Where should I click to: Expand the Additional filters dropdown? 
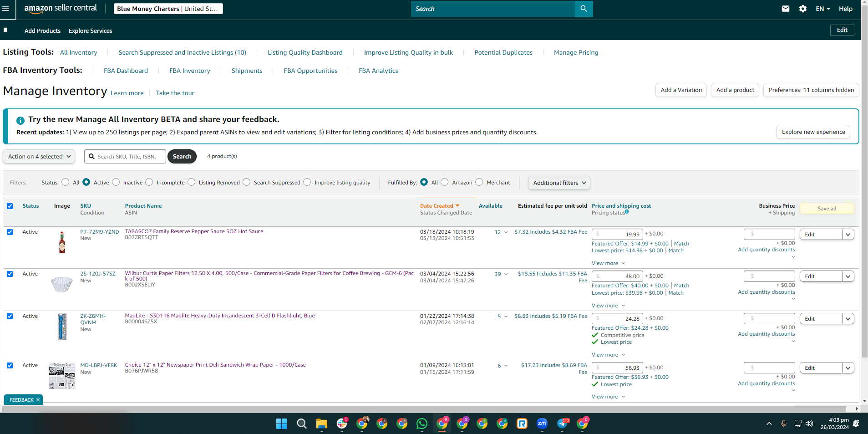coord(559,183)
